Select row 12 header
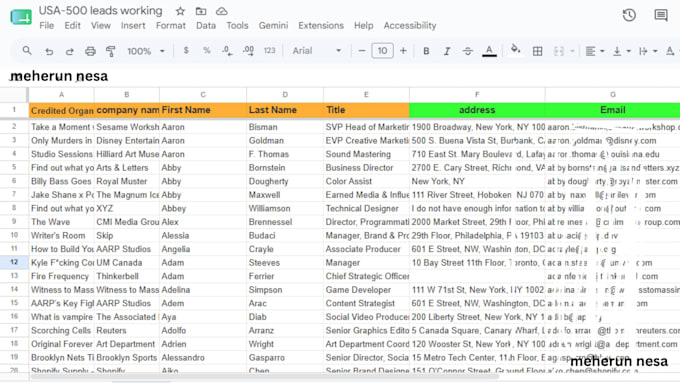Viewport: 680px width, 383px height. pos(14,262)
